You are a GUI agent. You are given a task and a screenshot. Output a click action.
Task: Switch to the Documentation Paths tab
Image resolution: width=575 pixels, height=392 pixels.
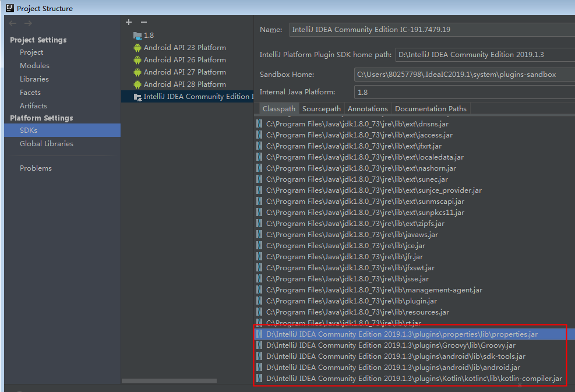[431, 109]
